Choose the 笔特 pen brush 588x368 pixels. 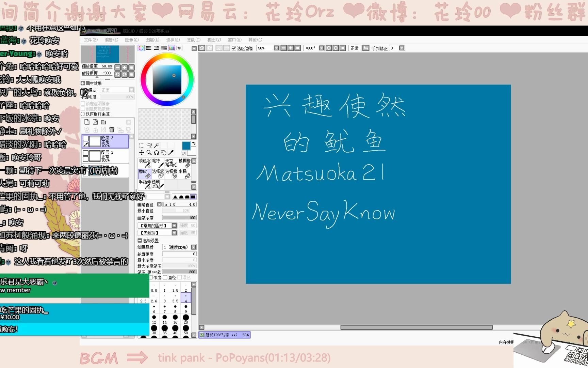click(x=158, y=163)
